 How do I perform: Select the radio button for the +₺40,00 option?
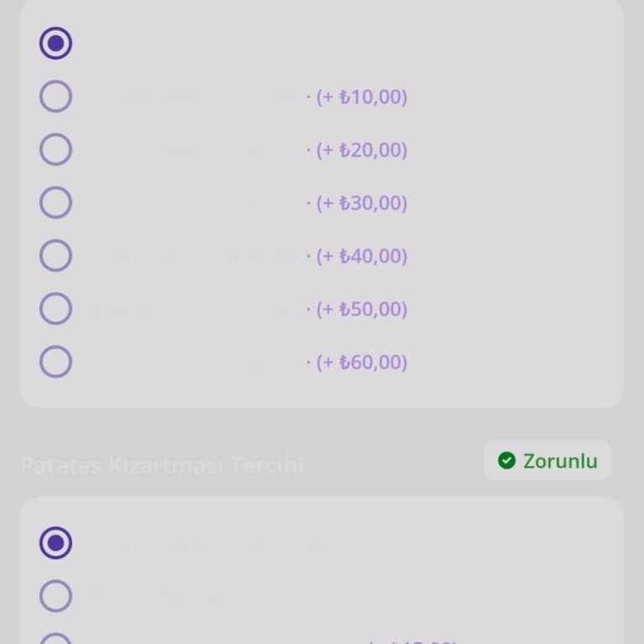[55, 256]
